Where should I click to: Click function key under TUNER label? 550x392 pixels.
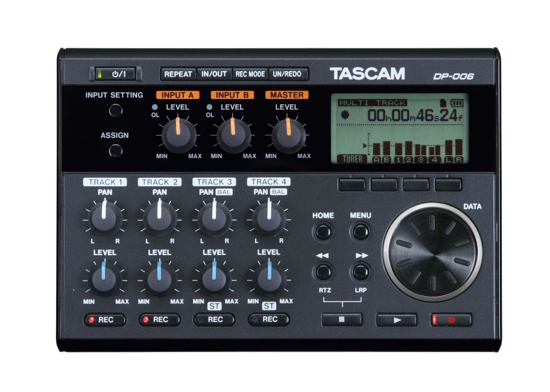(352, 185)
